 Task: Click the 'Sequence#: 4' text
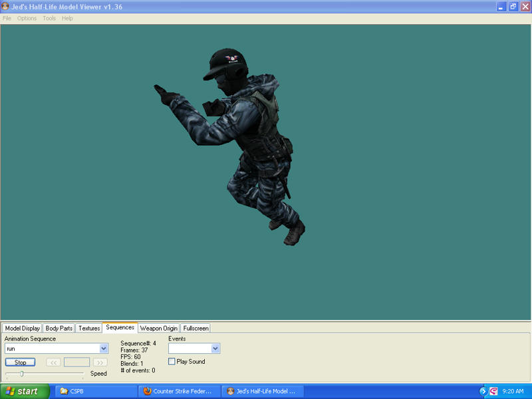[138, 343]
